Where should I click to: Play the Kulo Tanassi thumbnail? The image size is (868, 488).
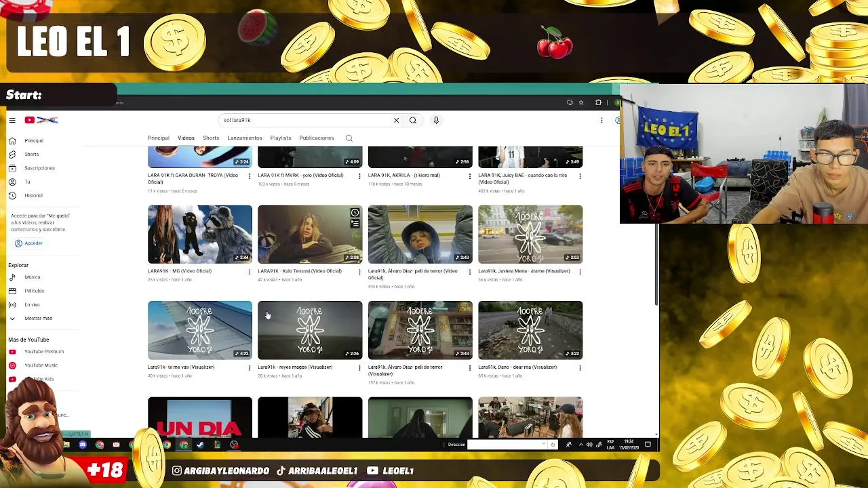coord(310,235)
